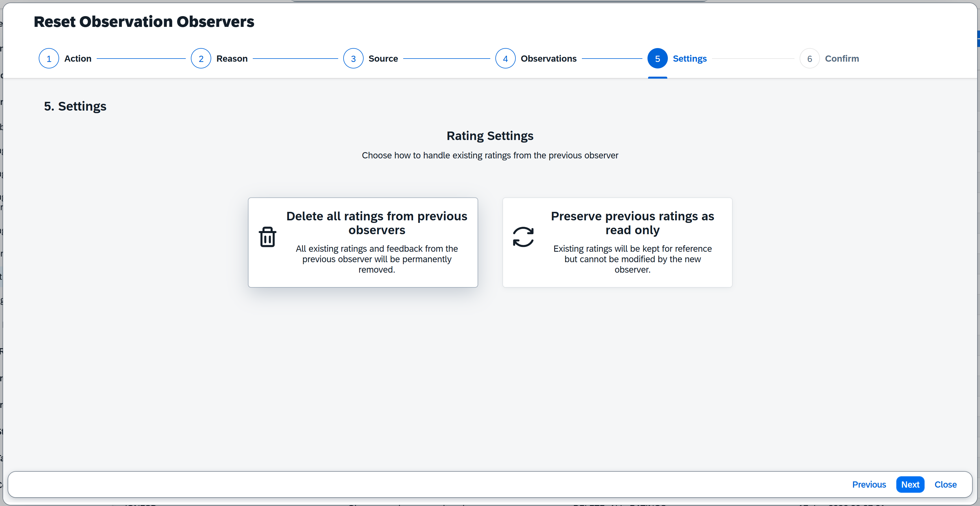Viewport: 980px width, 506px height.
Task: Choose 'Preserve previous ratings as read only' option
Action: [632, 223]
